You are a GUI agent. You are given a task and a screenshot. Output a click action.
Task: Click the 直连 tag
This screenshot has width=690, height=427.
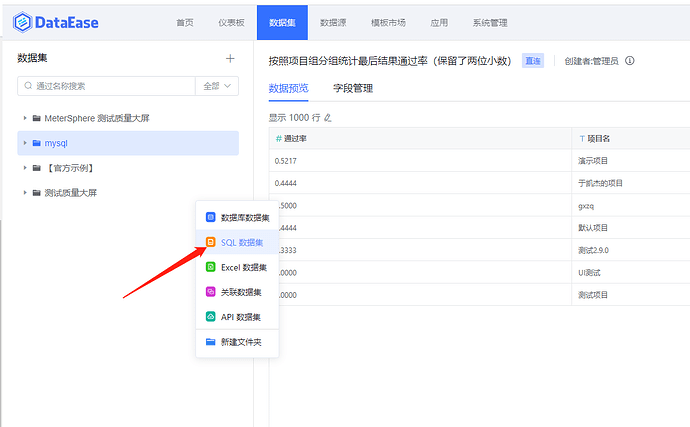pyautogui.click(x=533, y=61)
